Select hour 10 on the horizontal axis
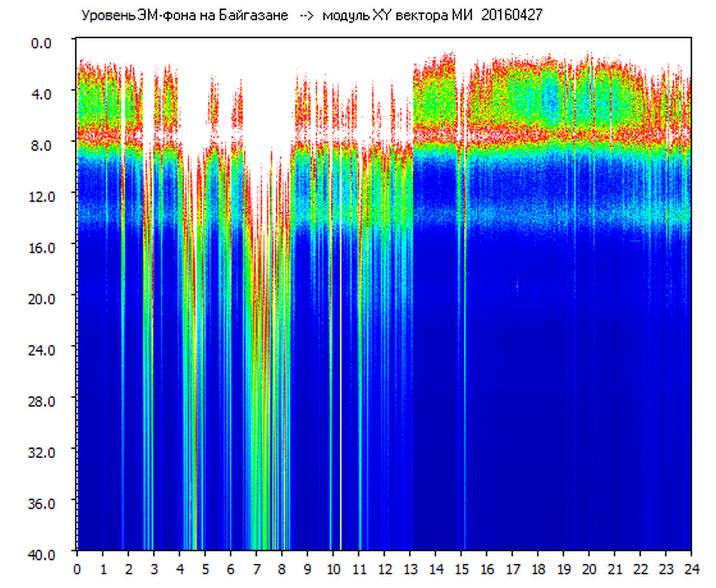Viewport: 716px width, 588px height. 333,569
